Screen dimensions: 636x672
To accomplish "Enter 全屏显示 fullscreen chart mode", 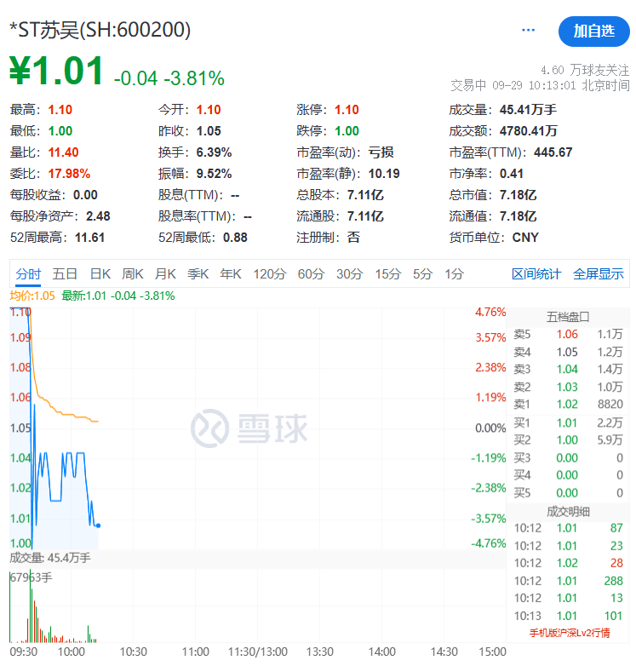I will [x=598, y=273].
